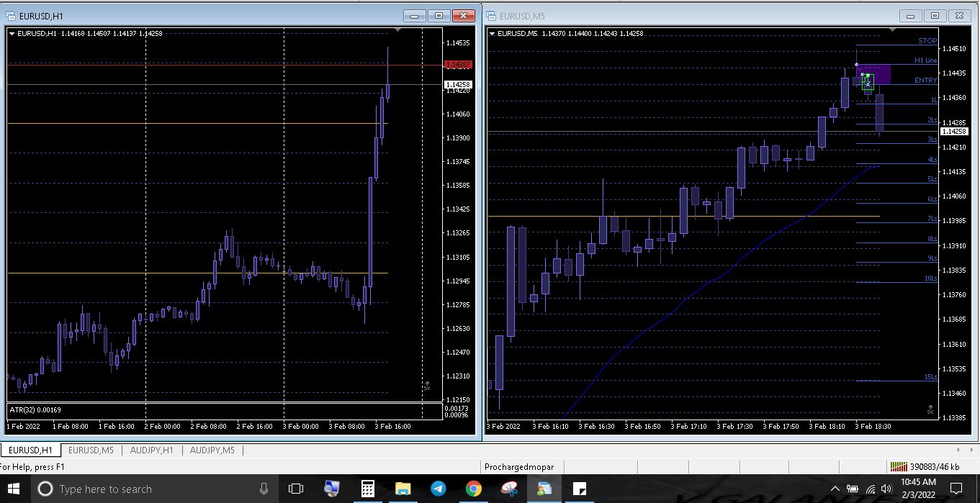980x503 pixels.
Task: Click the EURUSD,M5 window title icon
Action: tap(490, 15)
